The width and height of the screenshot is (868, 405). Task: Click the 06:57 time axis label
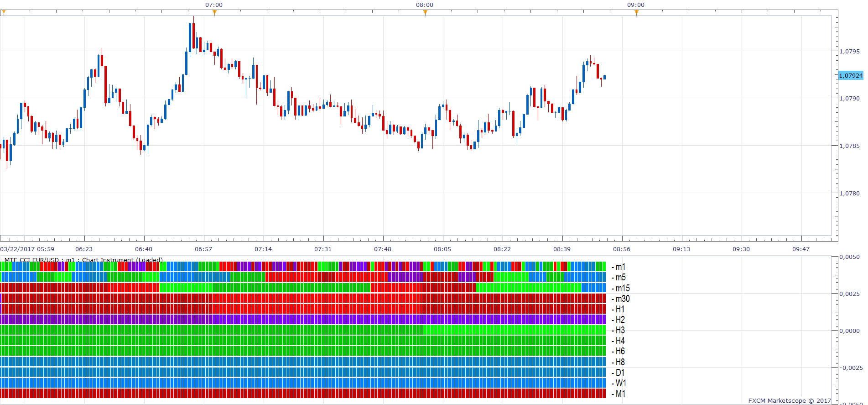203,249
